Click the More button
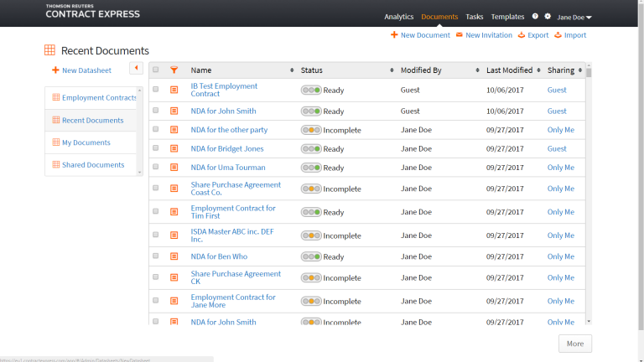This screenshot has width=644, height=362. pos(575,344)
